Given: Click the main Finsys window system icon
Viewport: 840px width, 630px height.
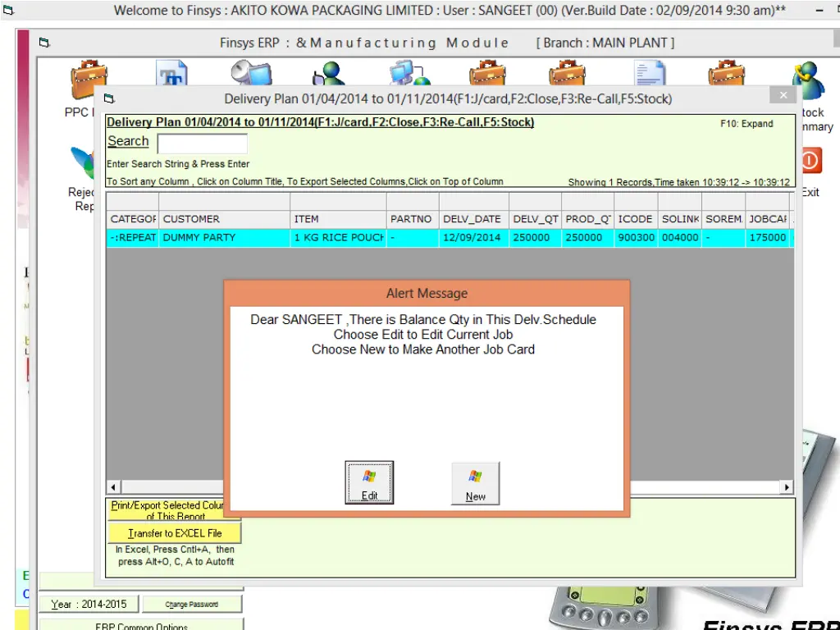Looking at the screenshot, I should coord(8,10).
